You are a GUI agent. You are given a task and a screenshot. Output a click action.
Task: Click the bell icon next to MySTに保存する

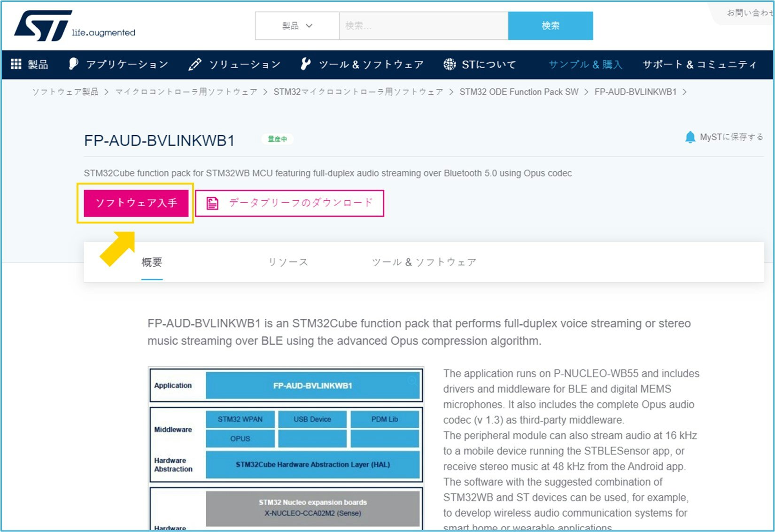coord(690,137)
